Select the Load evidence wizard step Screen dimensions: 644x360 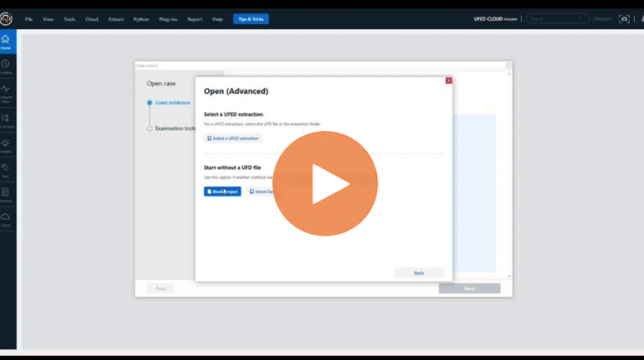[x=169, y=102]
